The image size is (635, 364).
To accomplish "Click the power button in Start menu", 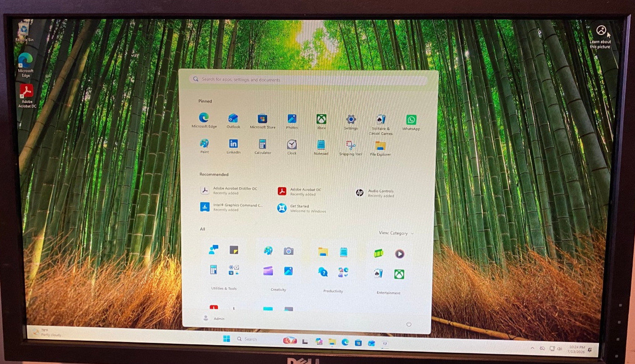I will tap(409, 324).
